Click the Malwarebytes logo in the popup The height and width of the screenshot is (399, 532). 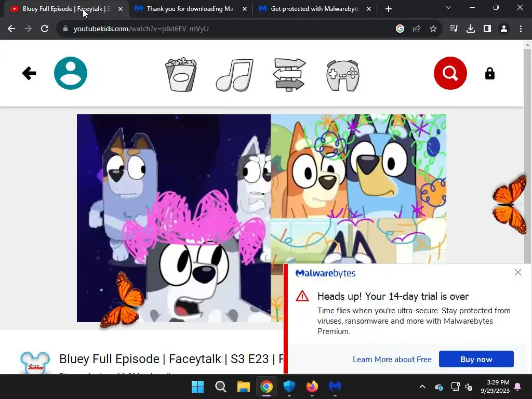pyautogui.click(x=325, y=273)
